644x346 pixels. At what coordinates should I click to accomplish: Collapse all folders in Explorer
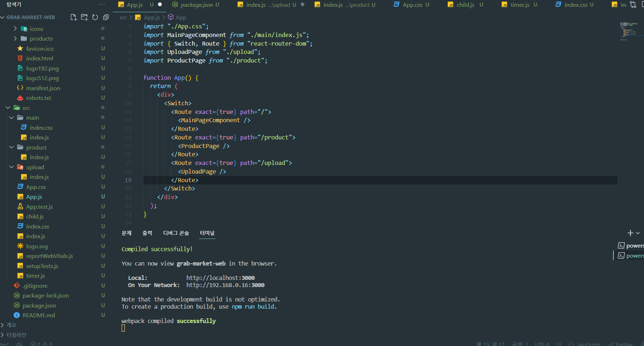click(x=106, y=17)
